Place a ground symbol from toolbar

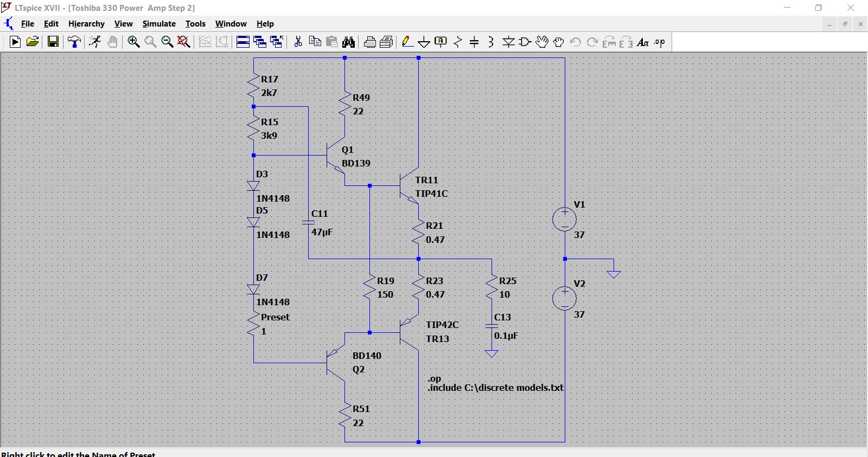point(424,42)
